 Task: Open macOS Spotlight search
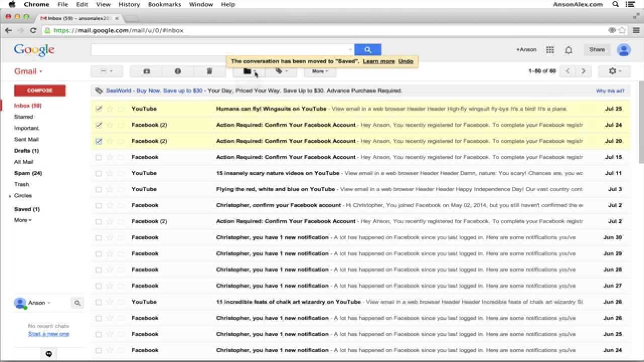pos(615,5)
